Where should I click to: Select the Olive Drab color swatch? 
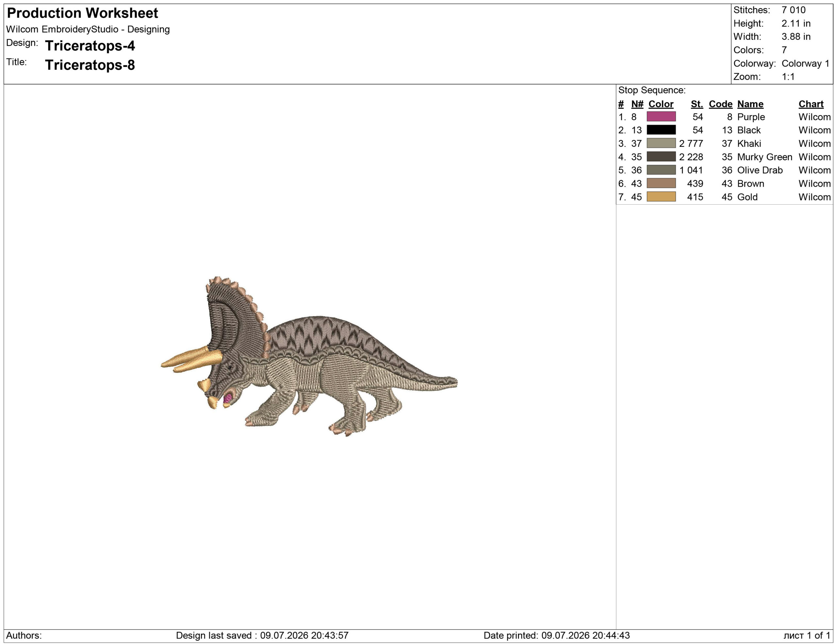(x=661, y=170)
